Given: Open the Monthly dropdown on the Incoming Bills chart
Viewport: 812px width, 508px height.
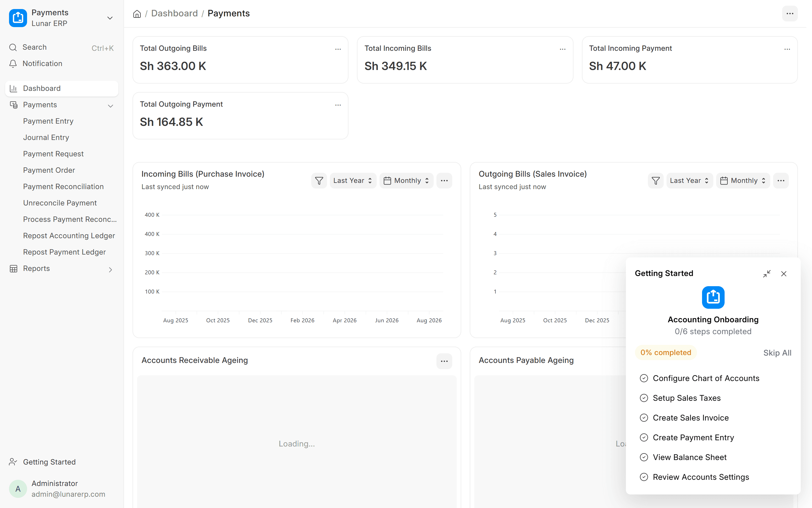Looking at the screenshot, I should coord(406,181).
